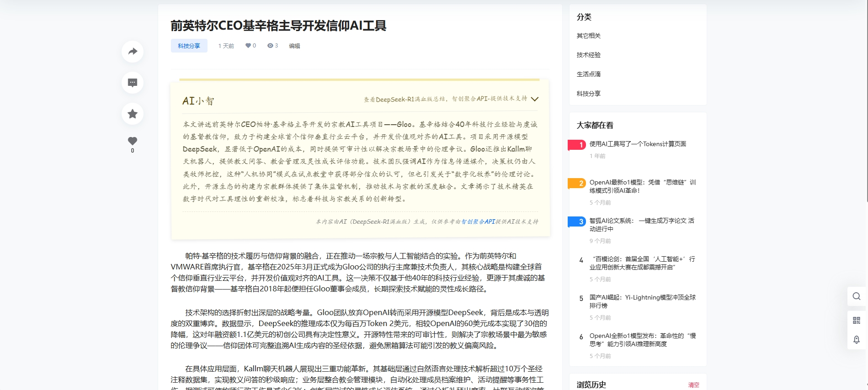This screenshot has height=390, width=868.
Task: Select 其它相关 category
Action: (588, 36)
